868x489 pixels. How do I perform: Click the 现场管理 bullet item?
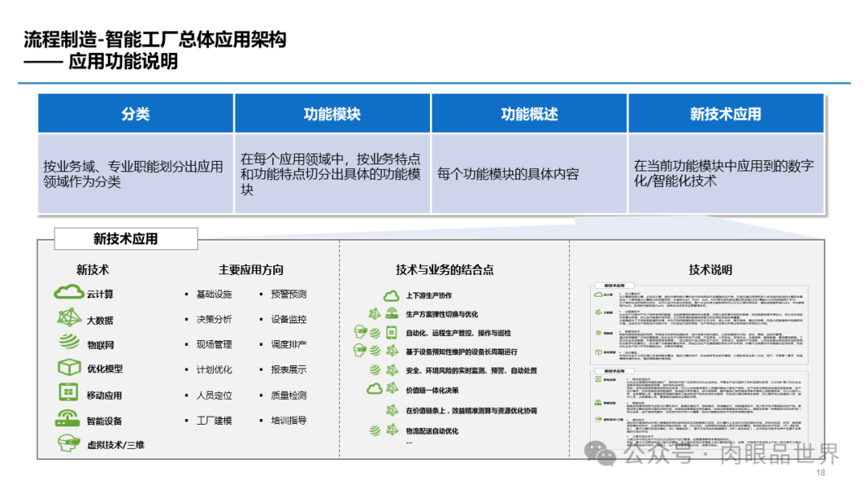point(215,344)
